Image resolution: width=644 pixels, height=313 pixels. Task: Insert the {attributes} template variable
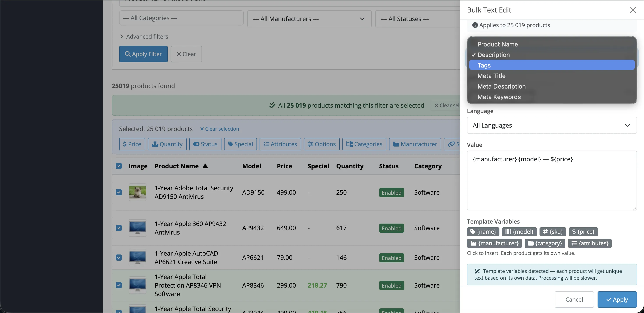pos(590,243)
